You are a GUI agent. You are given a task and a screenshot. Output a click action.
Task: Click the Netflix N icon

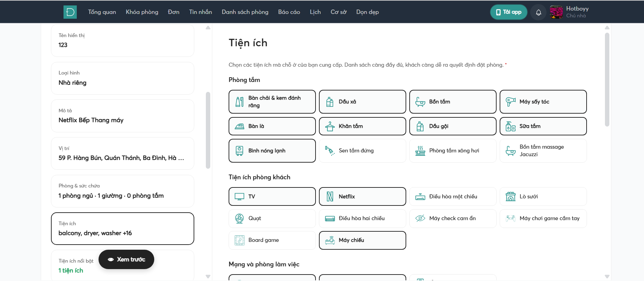(330, 196)
